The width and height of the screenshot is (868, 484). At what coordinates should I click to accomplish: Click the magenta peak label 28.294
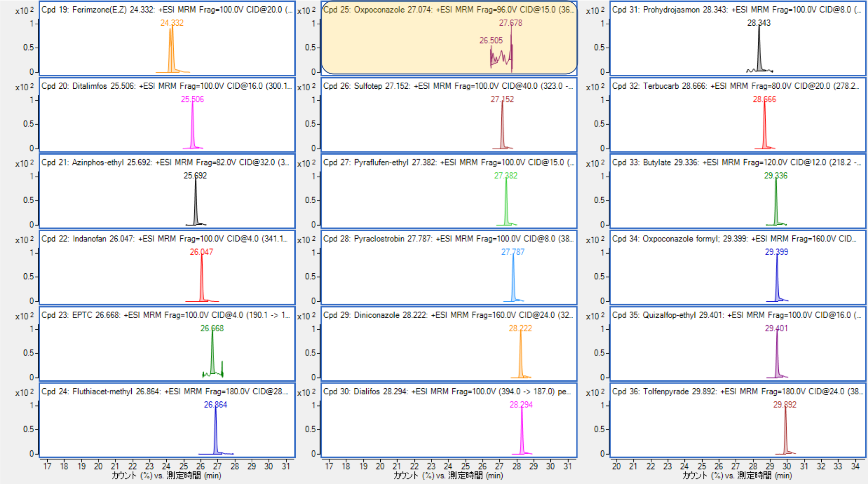click(x=521, y=405)
